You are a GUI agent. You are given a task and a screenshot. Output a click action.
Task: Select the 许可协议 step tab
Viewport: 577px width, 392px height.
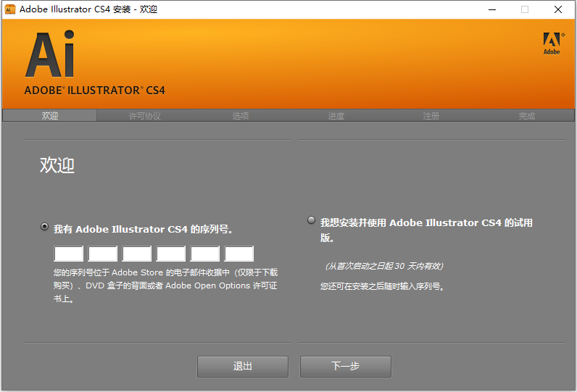145,116
